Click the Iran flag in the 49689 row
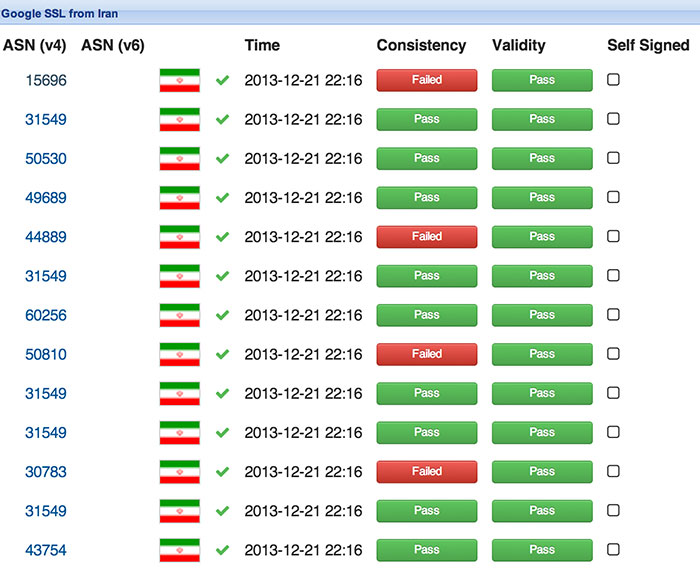Screen dimensions: 700x575 [x=179, y=198]
